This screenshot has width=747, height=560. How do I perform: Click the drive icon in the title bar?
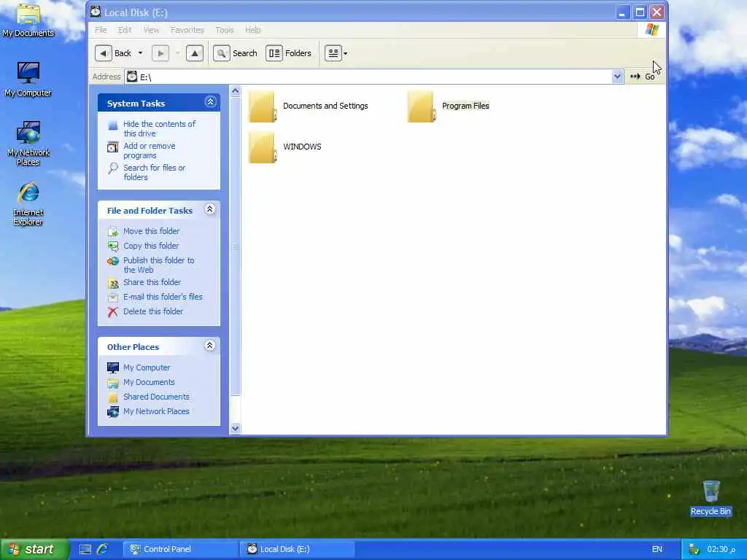pos(96,12)
